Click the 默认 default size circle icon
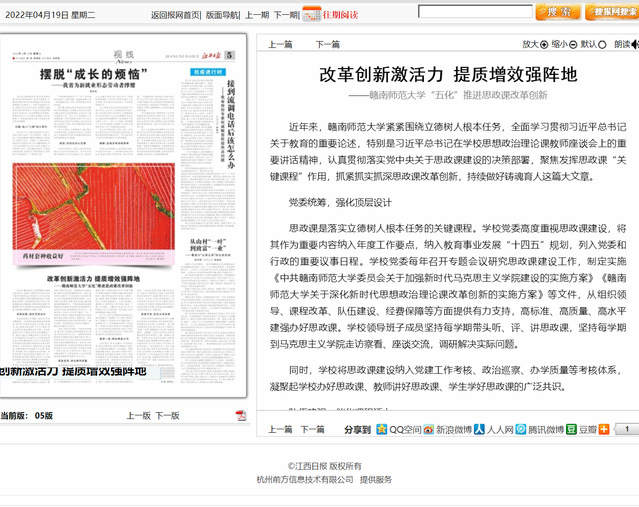Image resolution: width=639 pixels, height=507 pixels. coord(602,44)
